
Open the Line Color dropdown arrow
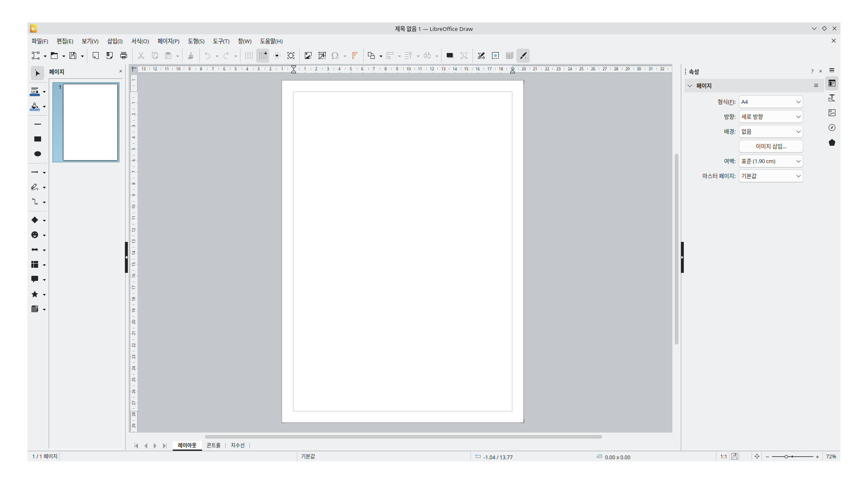pyautogui.click(x=44, y=92)
